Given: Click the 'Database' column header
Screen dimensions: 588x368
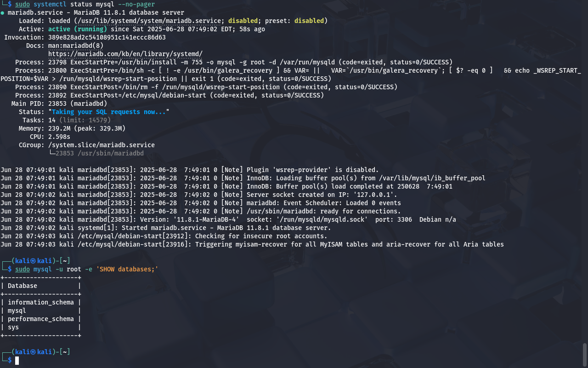Looking at the screenshot, I should 23,286.
